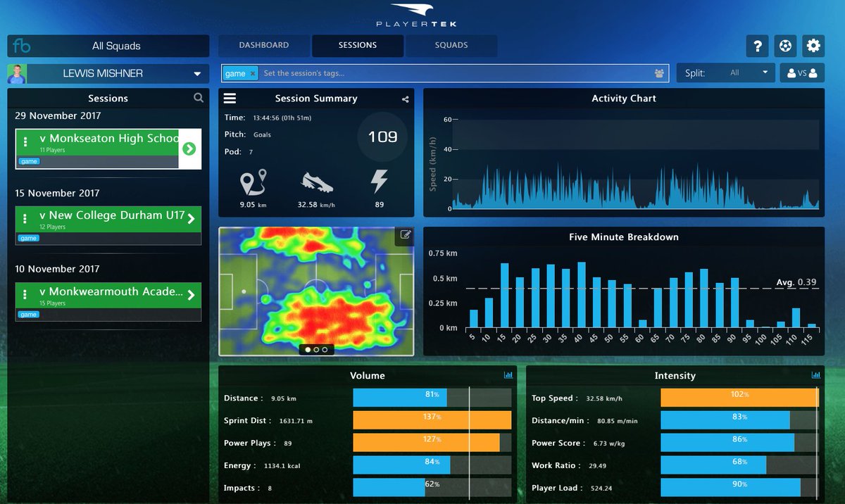Open Volume chart icon

click(x=508, y=375)
